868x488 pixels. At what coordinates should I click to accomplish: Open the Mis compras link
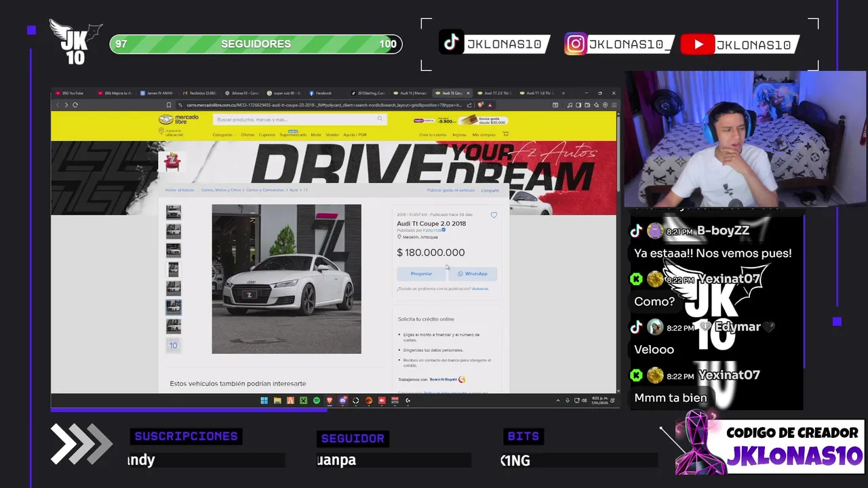(484, 135)
